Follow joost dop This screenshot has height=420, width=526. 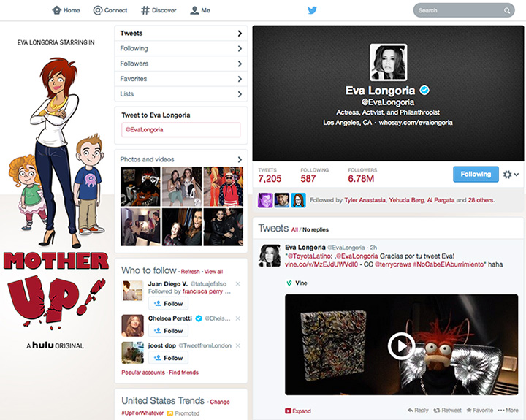[169, 358]
